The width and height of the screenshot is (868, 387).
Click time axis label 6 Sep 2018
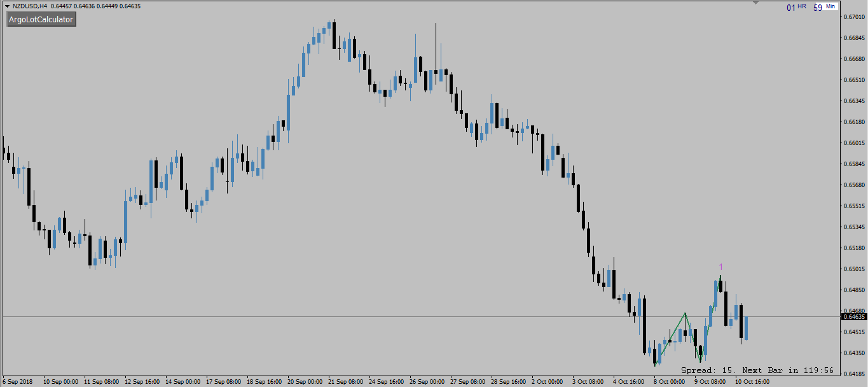(17, 382)
